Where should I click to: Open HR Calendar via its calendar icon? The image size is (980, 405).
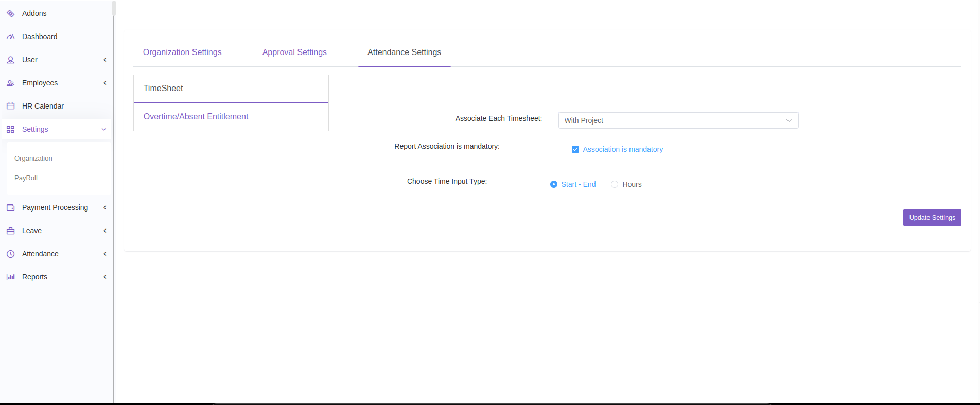(x=10, y=106)
